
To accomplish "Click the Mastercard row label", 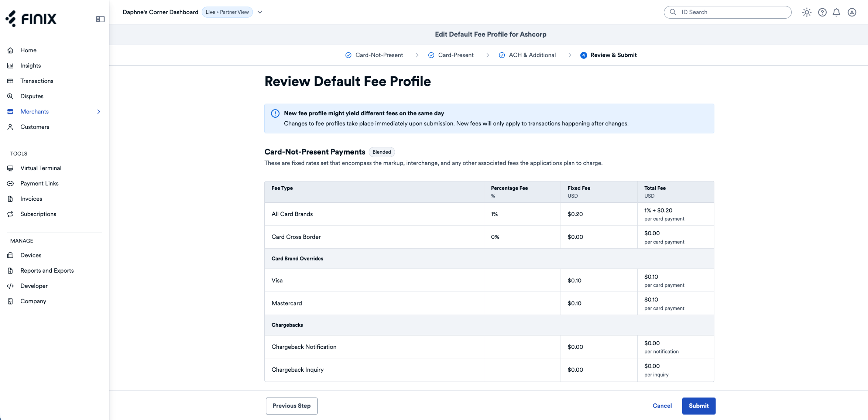I will point(286,303).
